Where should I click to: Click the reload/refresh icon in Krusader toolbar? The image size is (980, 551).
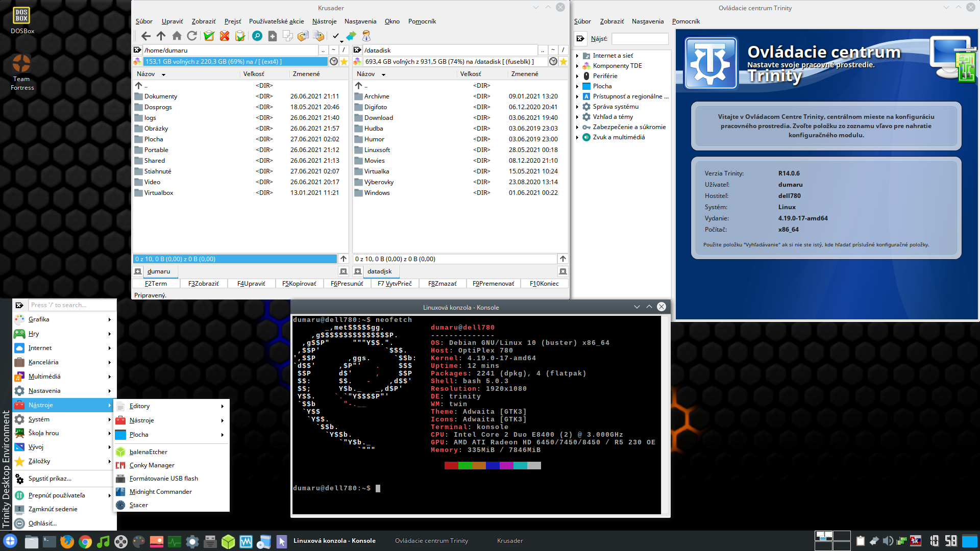tap(192, 36)
